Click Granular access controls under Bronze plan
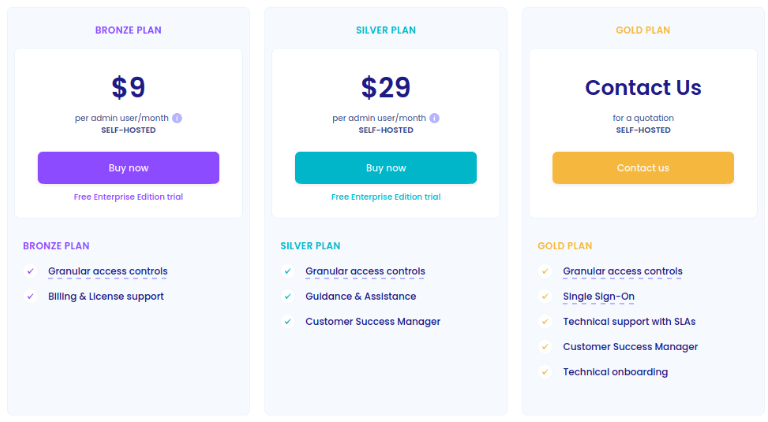The width and height of the screenshot is (768, 422). 108,271
